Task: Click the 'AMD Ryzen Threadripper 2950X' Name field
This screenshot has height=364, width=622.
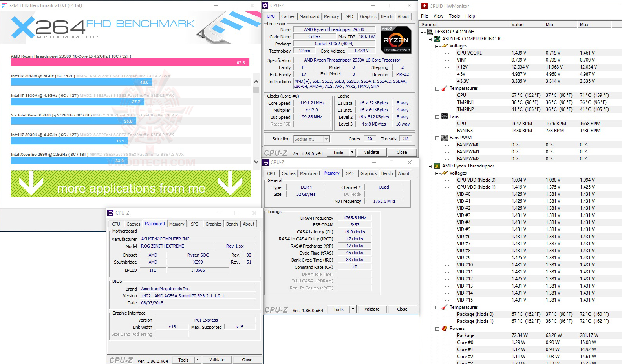Action: 334,29
